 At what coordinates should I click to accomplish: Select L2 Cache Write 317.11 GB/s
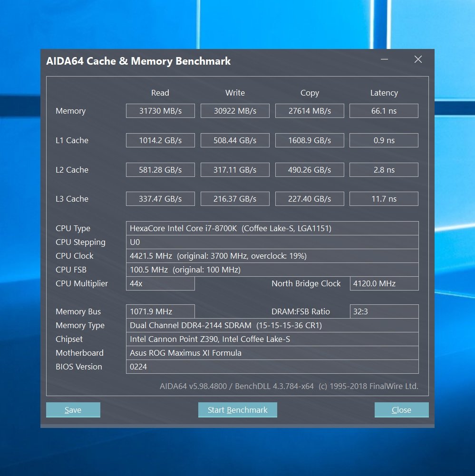(235, 170)
